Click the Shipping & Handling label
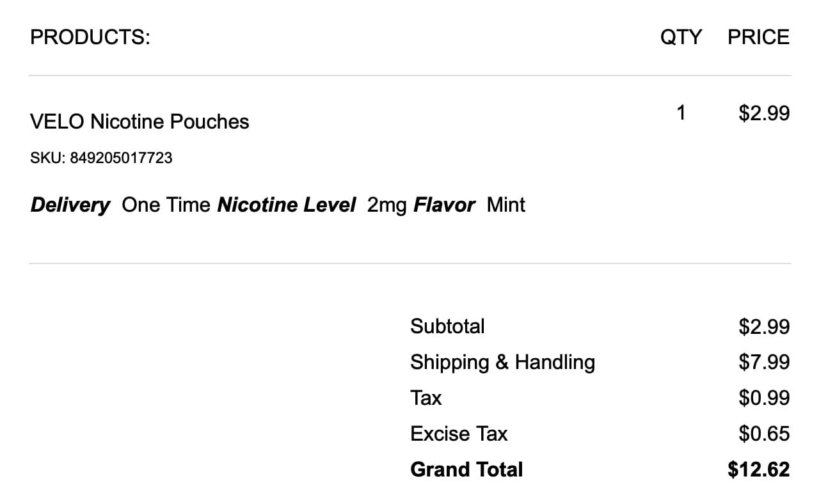Image resolution: width=828 pixels, height=504 pixels. click(502, 362)
